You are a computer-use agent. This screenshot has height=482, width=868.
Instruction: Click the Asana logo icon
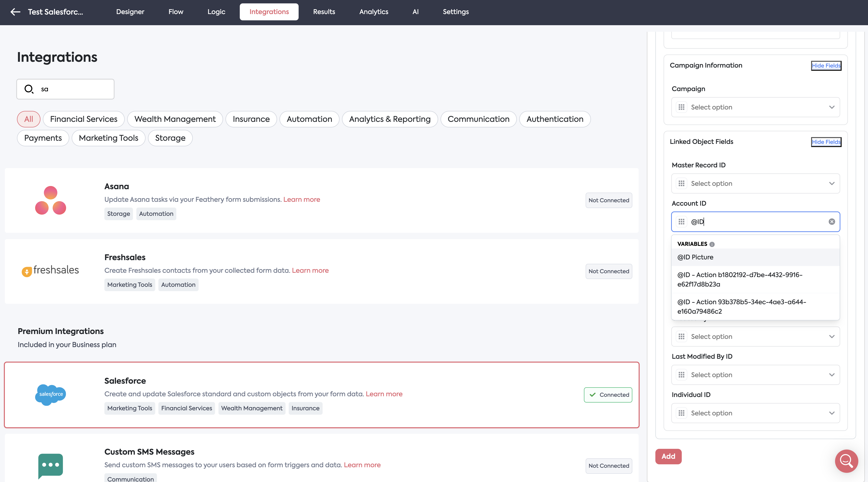coord(51,200)
